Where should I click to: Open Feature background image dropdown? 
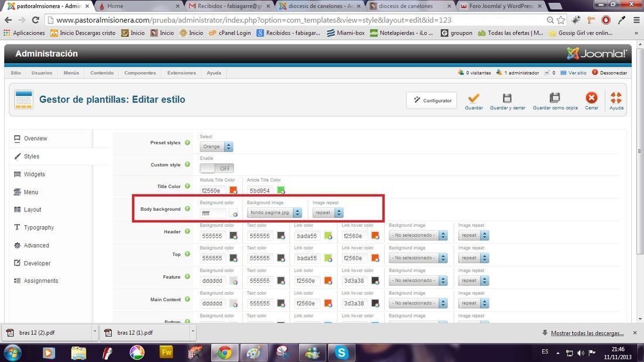tap(417, 281)
